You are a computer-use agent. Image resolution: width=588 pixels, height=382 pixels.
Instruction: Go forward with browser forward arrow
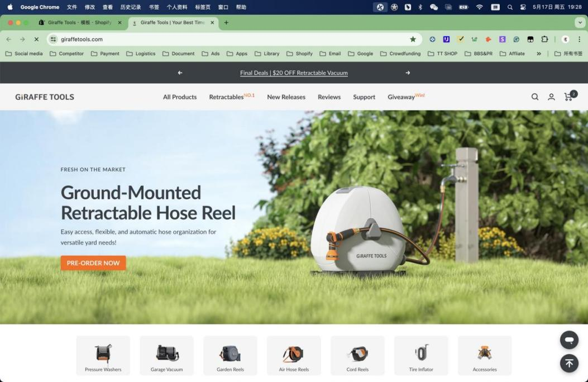(x=22, y=39)
